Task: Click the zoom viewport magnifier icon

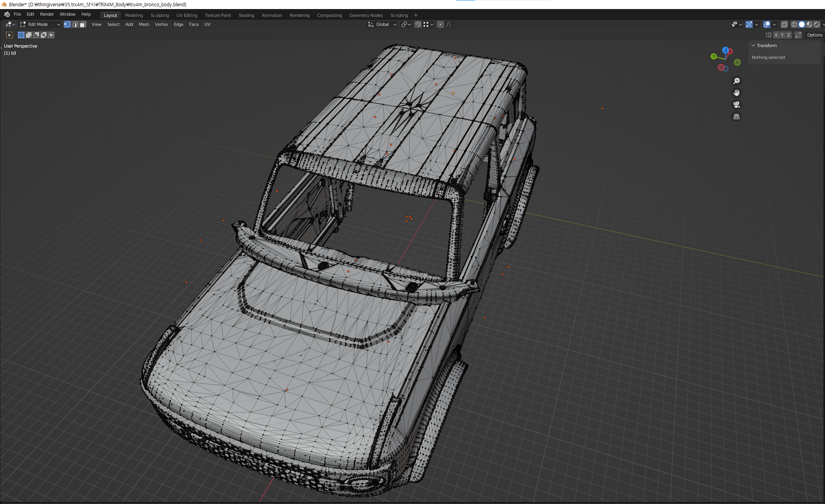Action: [737, 81]
